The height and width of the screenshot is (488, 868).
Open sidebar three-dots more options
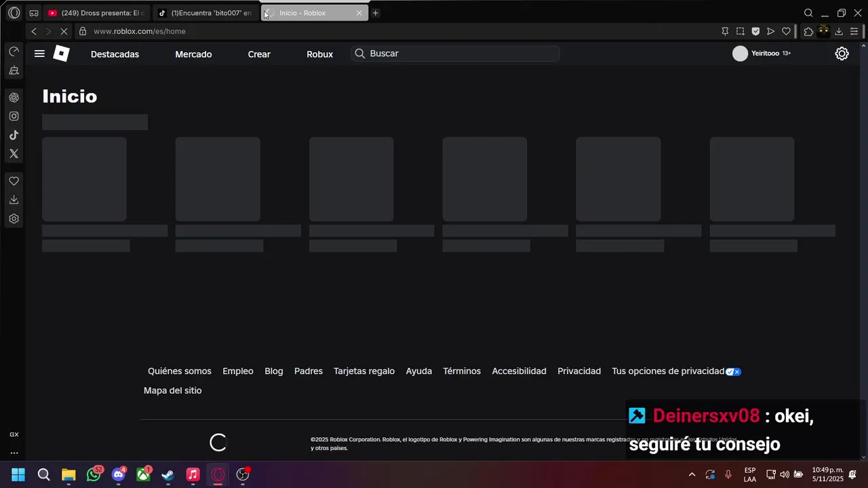(14, 453)
